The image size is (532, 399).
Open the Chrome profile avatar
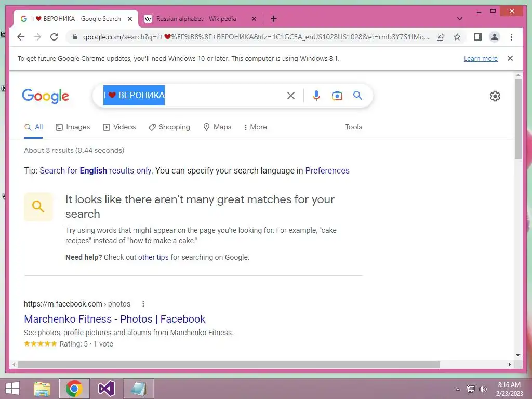pos(495,37)
